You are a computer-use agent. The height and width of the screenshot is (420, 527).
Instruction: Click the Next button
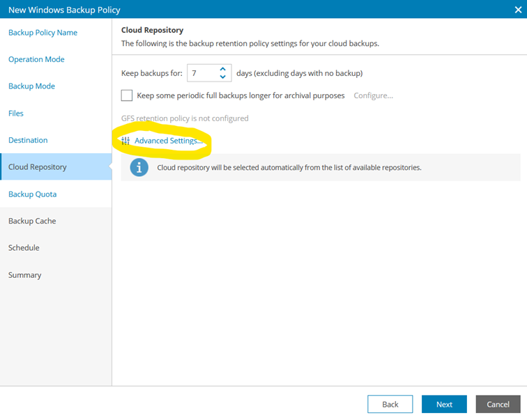point(444,404)
